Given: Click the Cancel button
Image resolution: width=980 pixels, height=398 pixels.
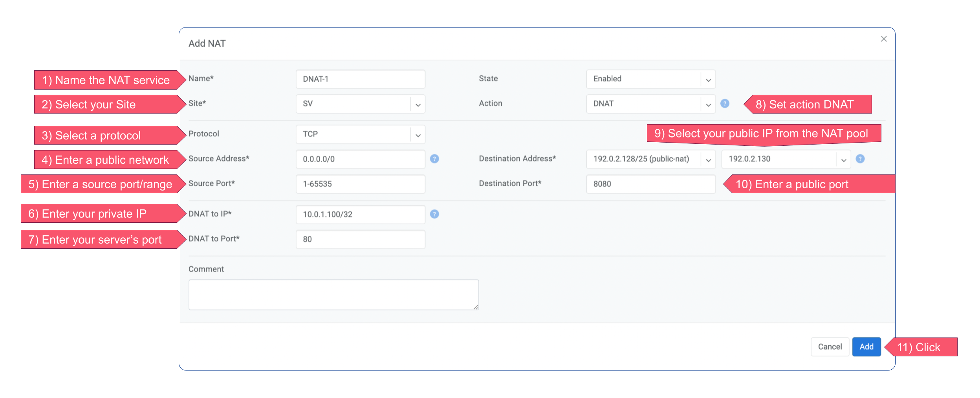Looking at the screenshot, I should pyautogui.click(x=830, y=347).
